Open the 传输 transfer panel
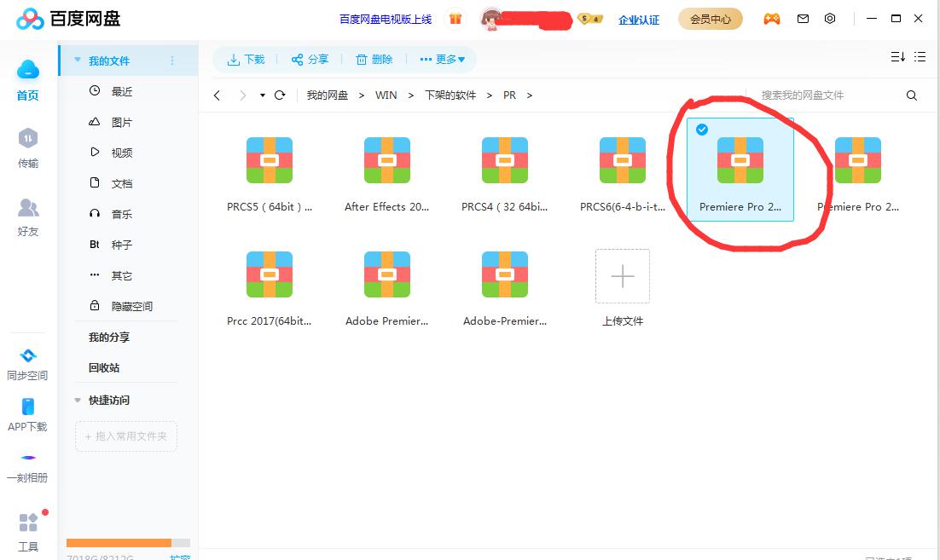The image size is (940, 560). point(27,148)
